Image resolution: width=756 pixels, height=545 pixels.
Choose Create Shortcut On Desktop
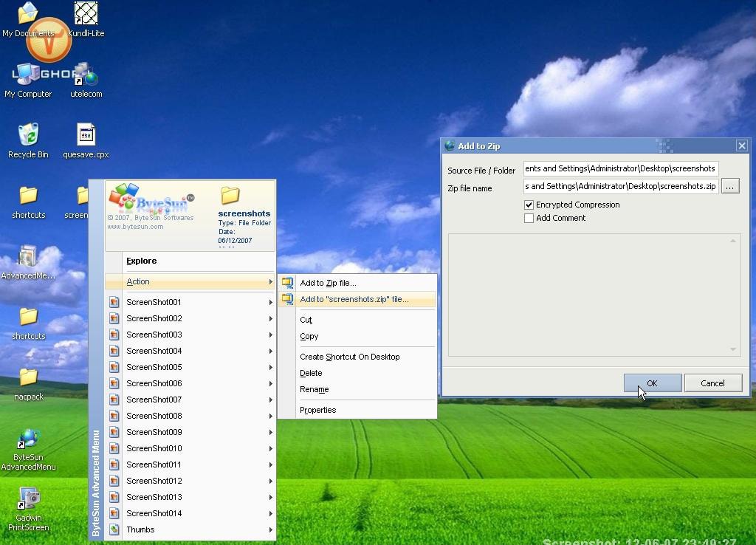tap(357, 357)
